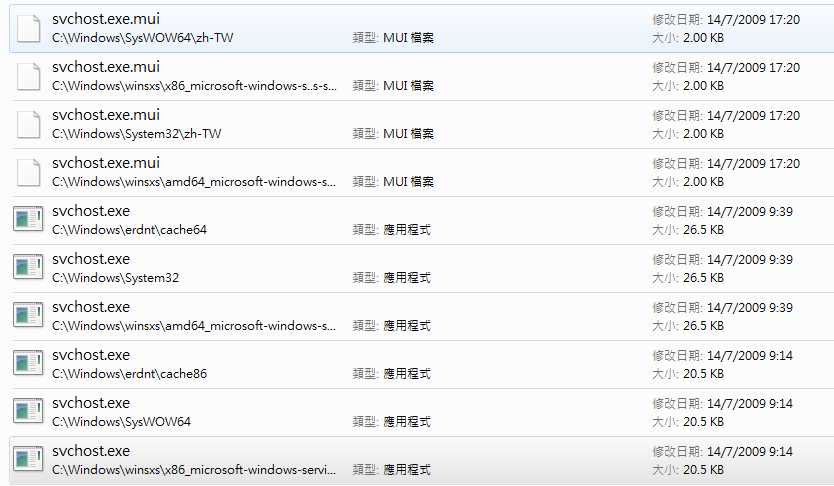Click file icon for amd64 svchost.exe.mui entry
This screenshot has height=486, width=834.
pos(28,172)
